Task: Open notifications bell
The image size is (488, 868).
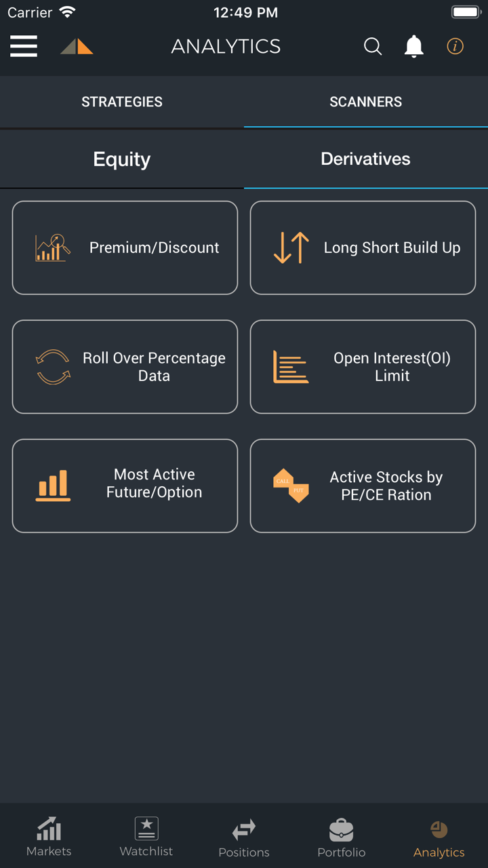Action: (x=413, y=46)
